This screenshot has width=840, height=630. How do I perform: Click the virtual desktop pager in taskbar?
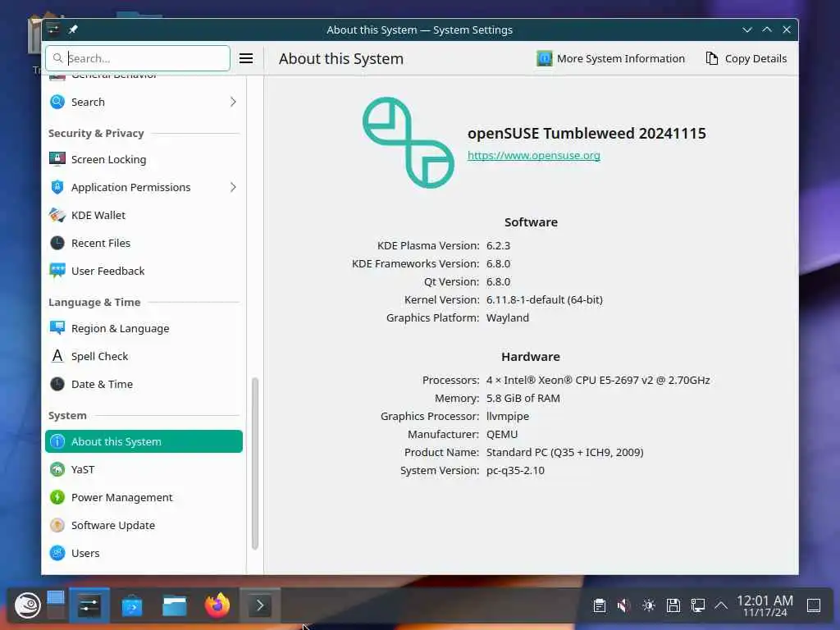[x=56, y=605]
